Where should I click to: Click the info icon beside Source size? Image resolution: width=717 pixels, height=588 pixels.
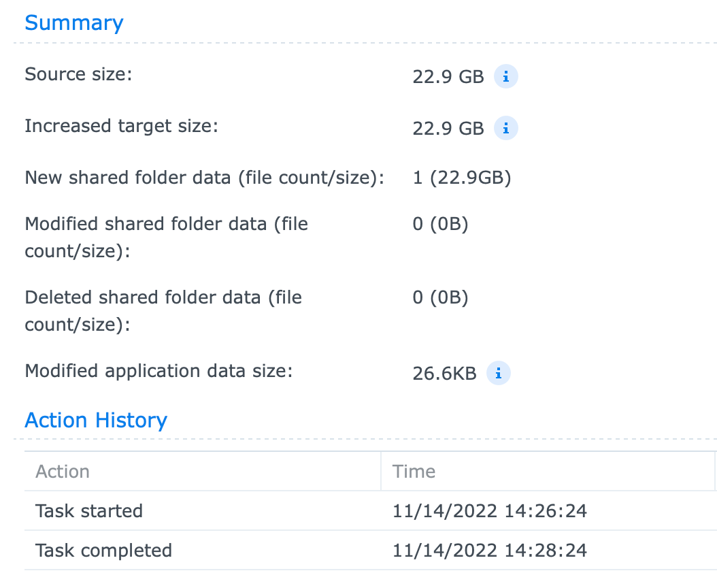click(505, 76)
